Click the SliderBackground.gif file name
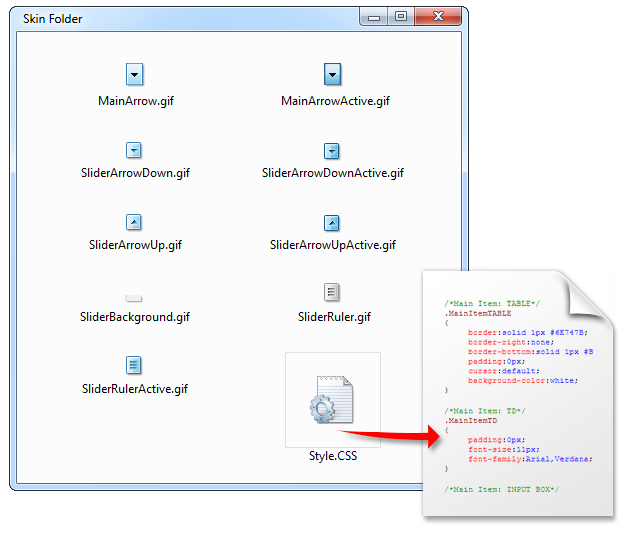Image resolution: width=640 pixels, height=540 pixels. pos(135,317)
